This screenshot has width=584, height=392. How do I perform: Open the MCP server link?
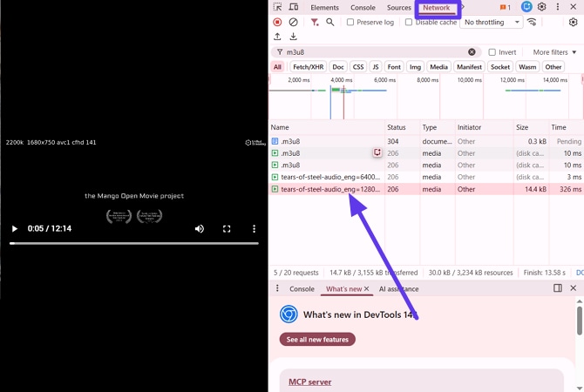[x=310, y=382]
